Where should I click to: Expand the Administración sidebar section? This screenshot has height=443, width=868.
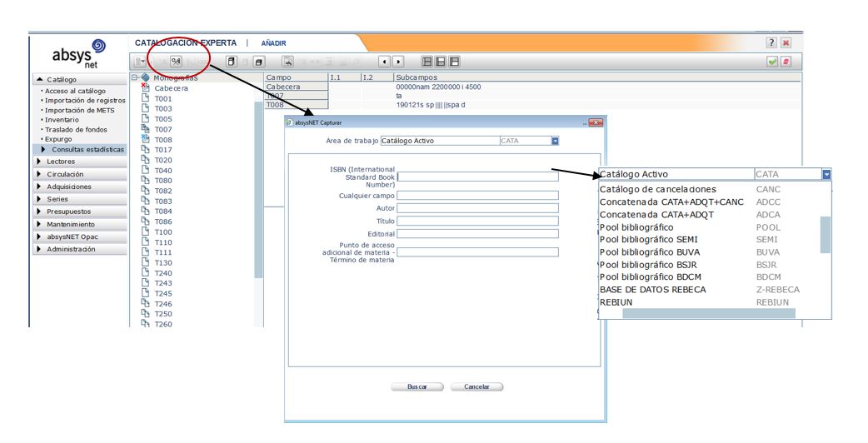80,249
